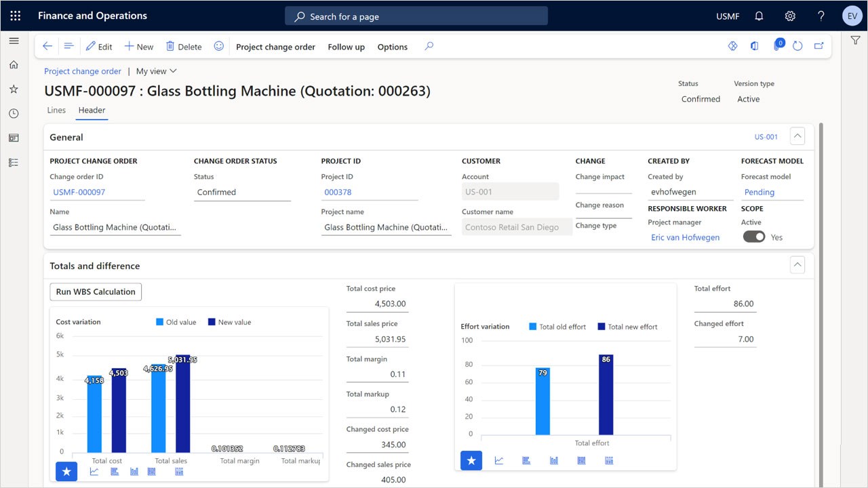This screenshot has width=868, height=488.
Task: Open the My view dropdown
Action: [157, 71]
